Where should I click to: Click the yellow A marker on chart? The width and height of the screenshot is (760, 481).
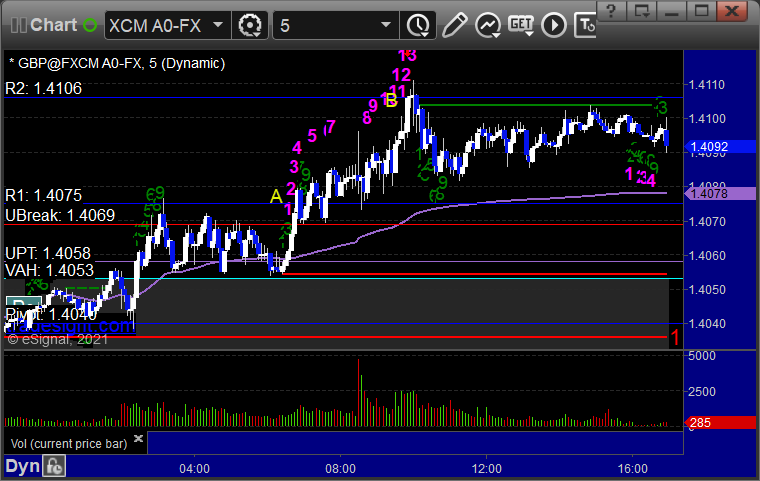tap(276, 196)
